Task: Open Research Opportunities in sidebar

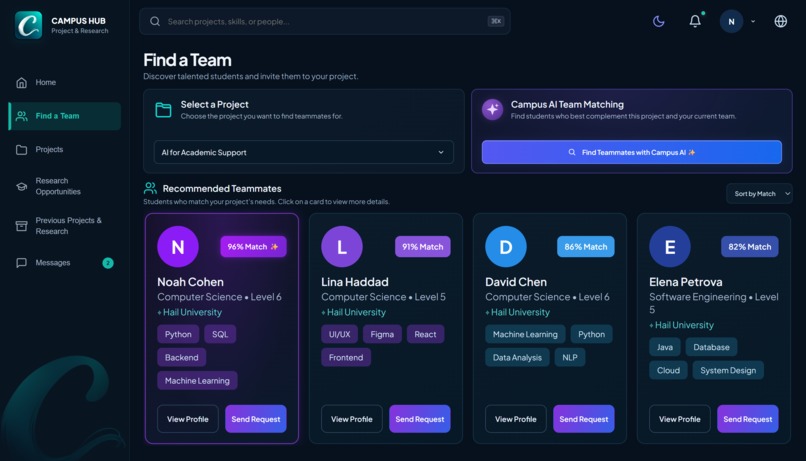Action: (x=65, y=186)
